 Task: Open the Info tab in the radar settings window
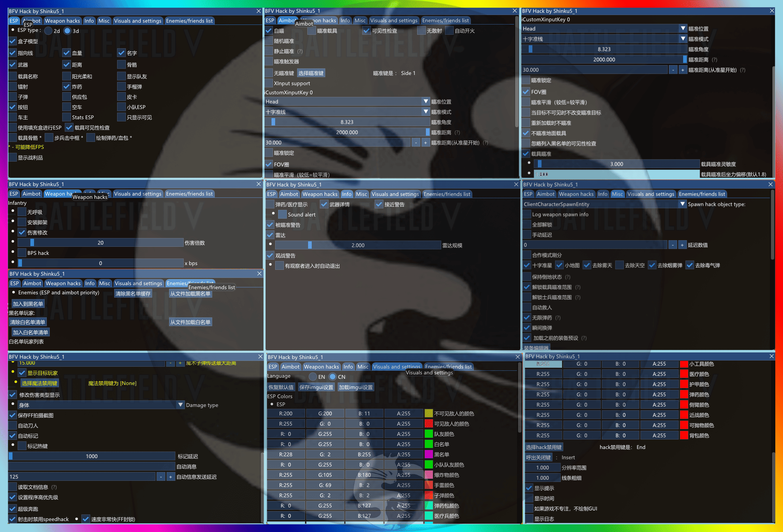(346, 194)
